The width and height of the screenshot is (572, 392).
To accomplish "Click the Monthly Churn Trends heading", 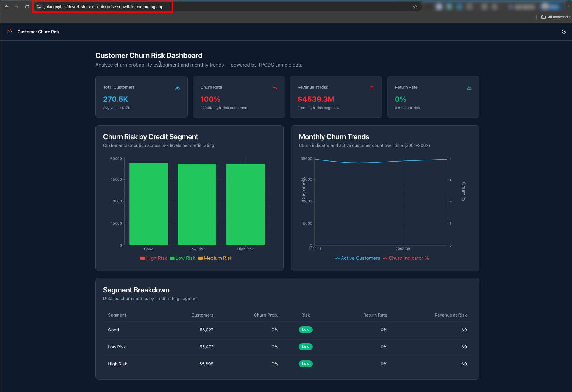I will (x=334, y=137).
